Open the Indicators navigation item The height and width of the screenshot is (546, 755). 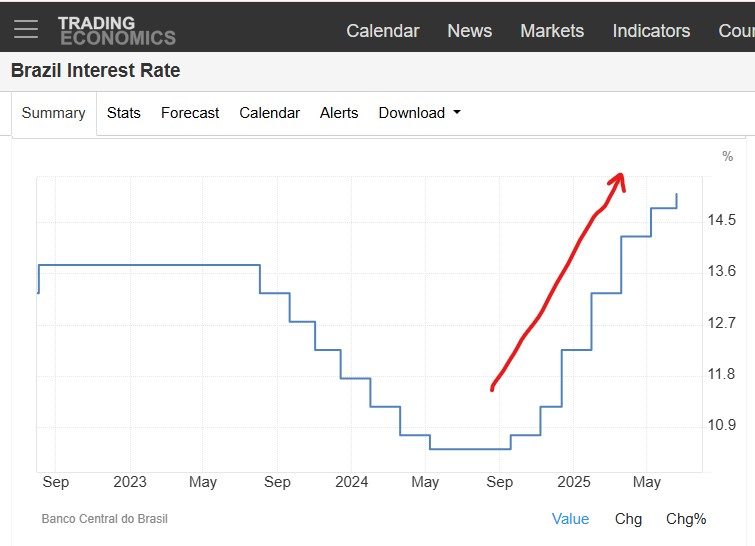coord(651,31)
